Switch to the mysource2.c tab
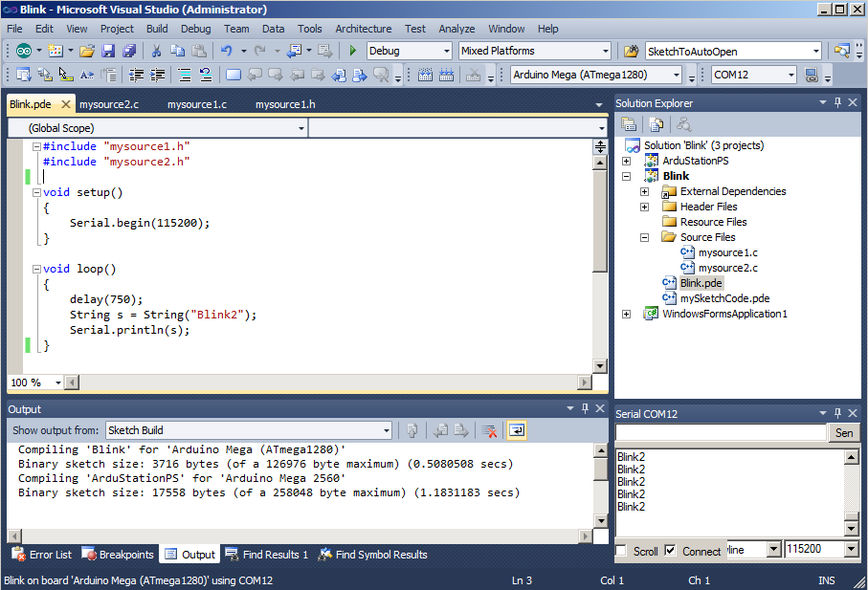868x590 pixels. tap(108, 104)
